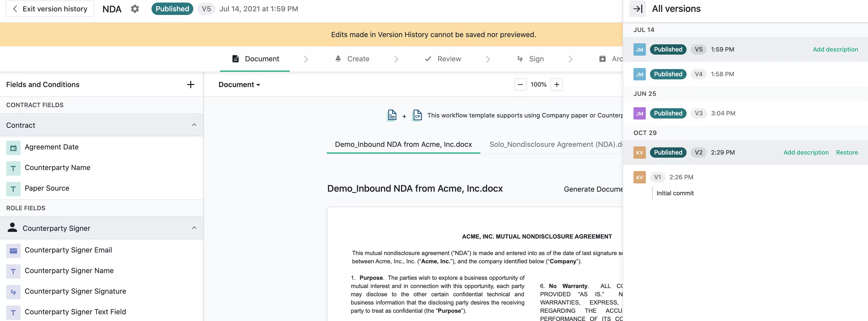Screen dimensions: 868x321
Task: Add new field with plus icon
Action: click(x=190, y=85)
